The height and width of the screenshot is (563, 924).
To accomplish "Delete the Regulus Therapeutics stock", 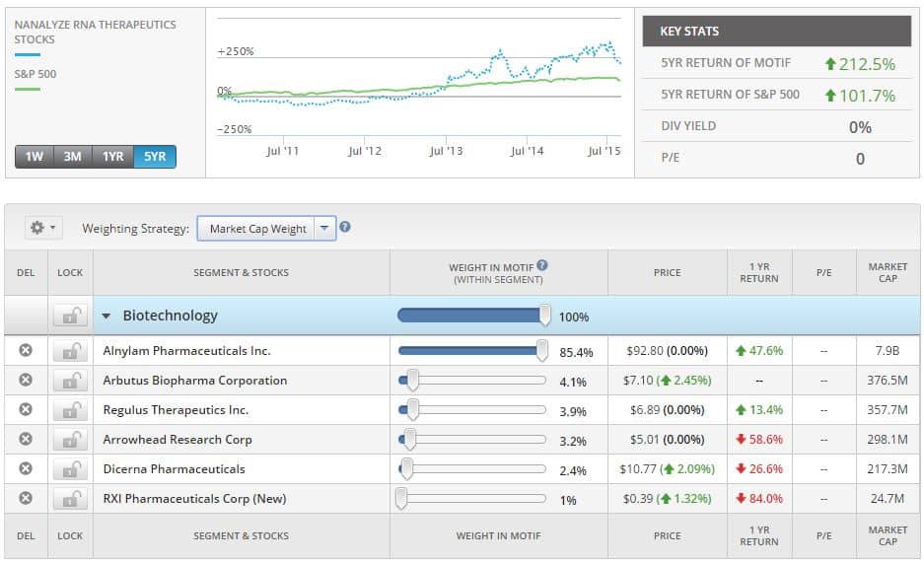I will 26,410.
